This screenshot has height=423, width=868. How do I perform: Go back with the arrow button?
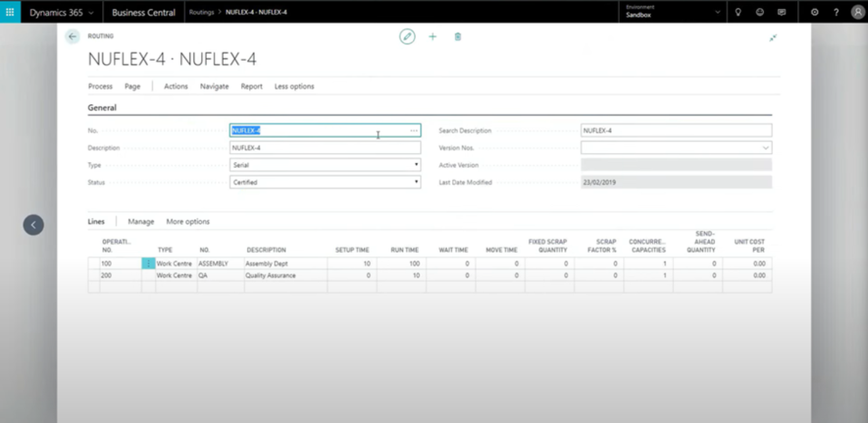(x=72, y=36)
